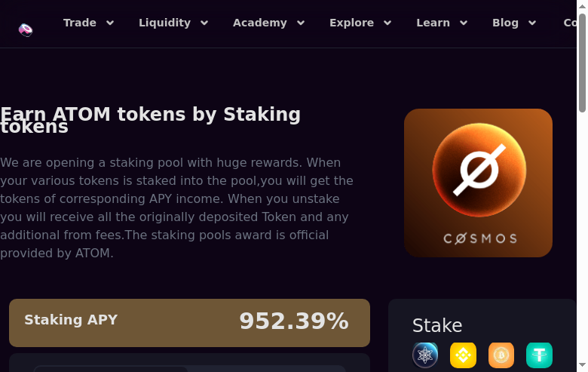Open the Explore menu
Screen dimensions: 588x372
point(351,23)
